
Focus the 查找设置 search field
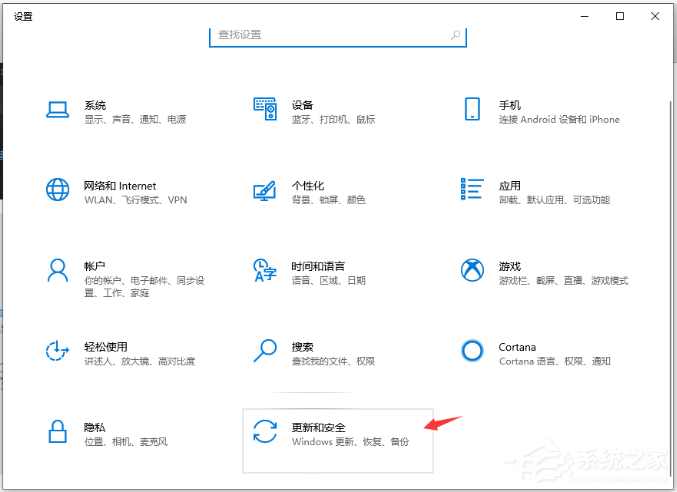[338, 36]
